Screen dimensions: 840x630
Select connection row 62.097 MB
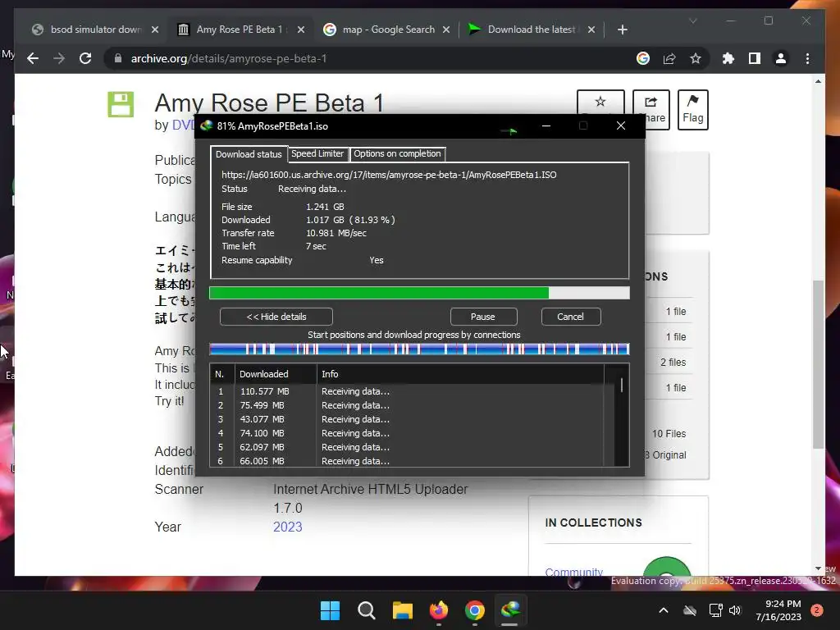coord(407,447)
